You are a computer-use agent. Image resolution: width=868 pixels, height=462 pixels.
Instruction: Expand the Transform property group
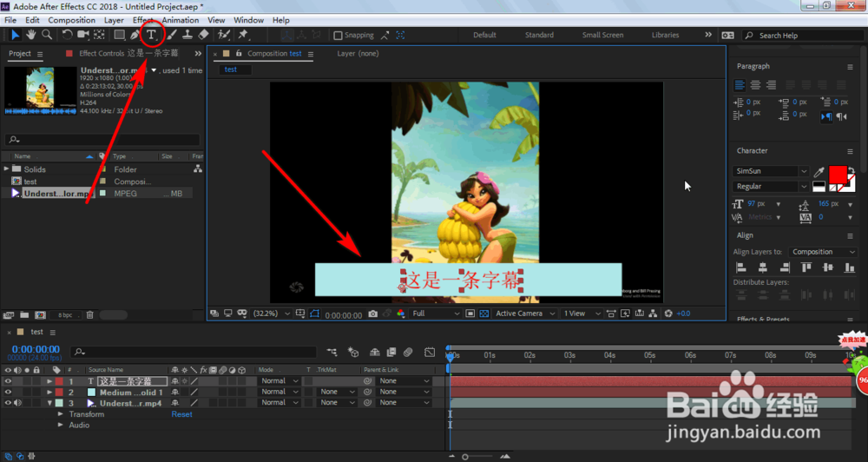point(61,414)
